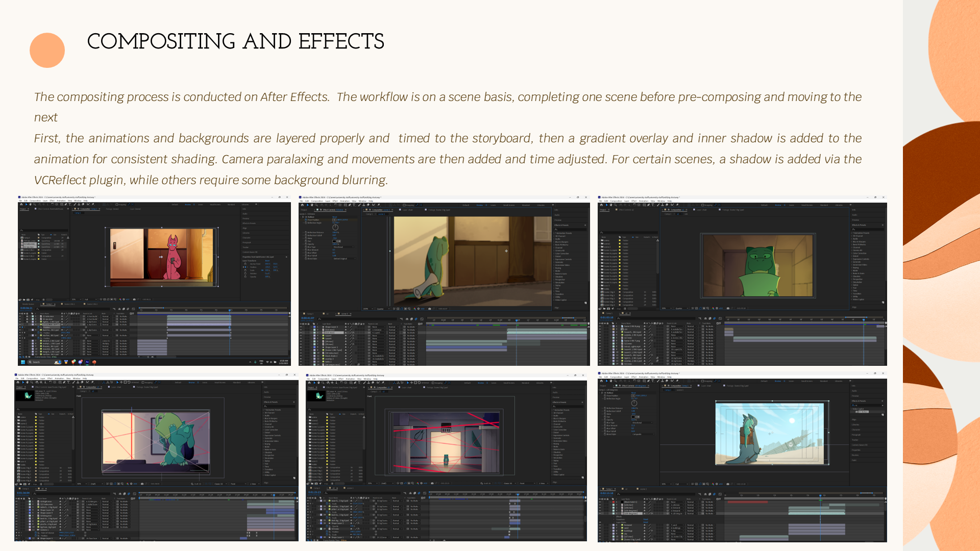Toggle Position stopwatch in red character Properties panel

click(x=246, y=267)
